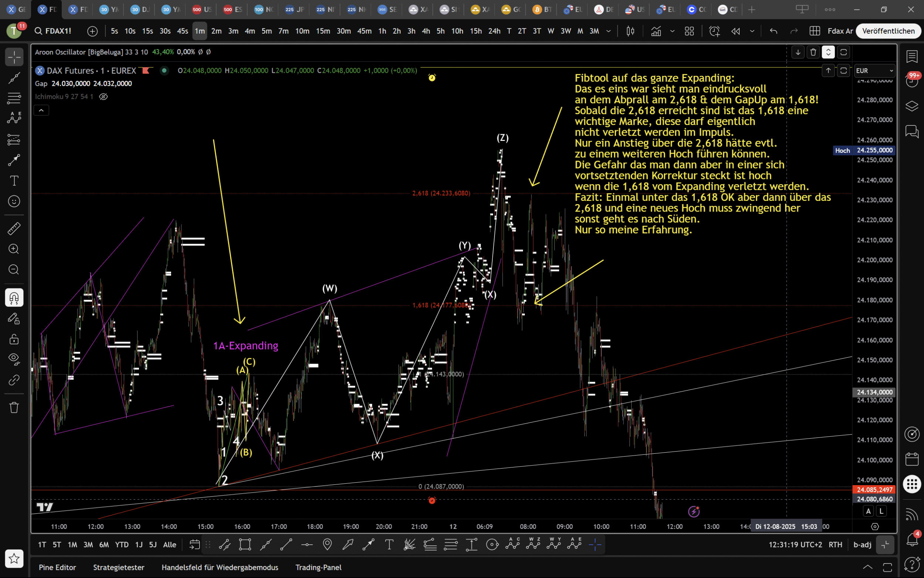Click the Veröffentlichen button
This screenshot has height=578, width=924.
(888, 31)
